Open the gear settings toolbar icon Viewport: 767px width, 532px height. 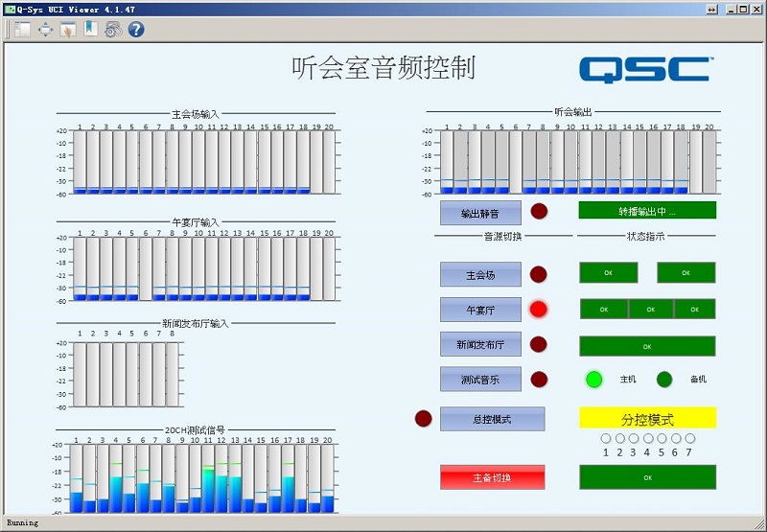click(x=113, y=30)
